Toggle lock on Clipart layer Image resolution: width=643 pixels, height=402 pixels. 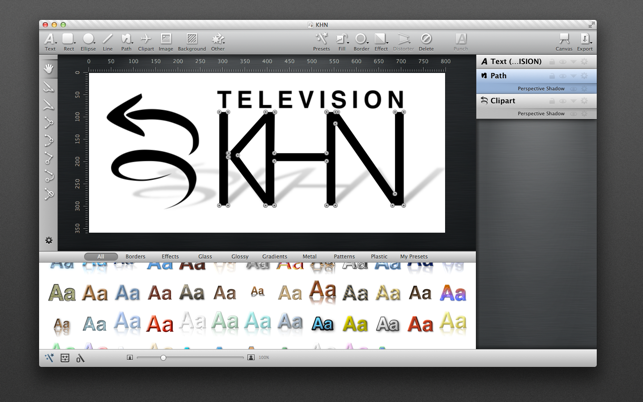[x=552, y=101]
